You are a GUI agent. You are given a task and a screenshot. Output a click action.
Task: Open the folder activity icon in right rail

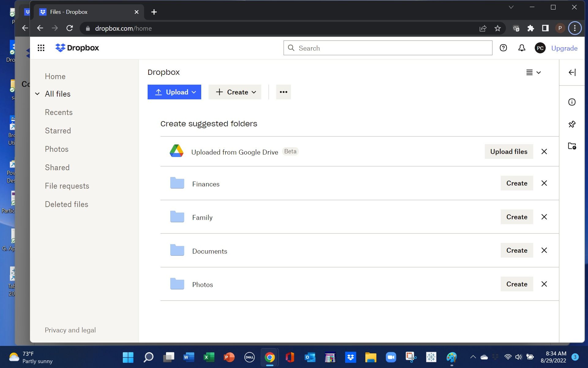pyautogui.click(x=572, y=146)
